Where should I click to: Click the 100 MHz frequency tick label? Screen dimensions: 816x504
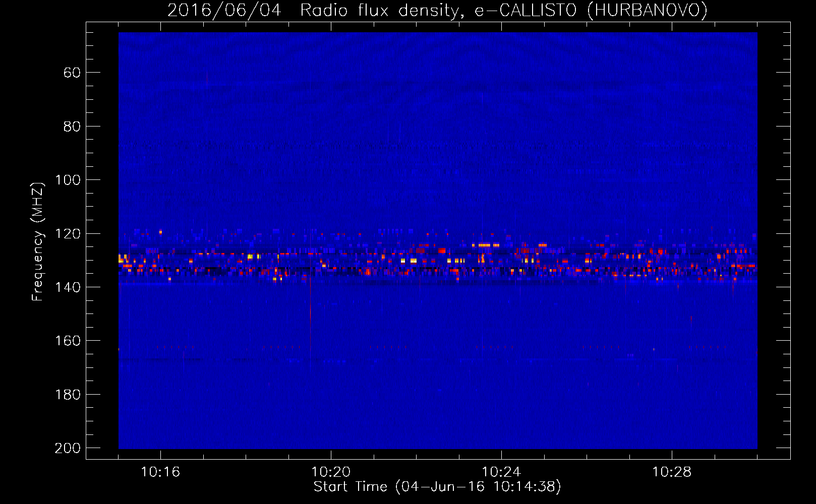pos(68,180)
